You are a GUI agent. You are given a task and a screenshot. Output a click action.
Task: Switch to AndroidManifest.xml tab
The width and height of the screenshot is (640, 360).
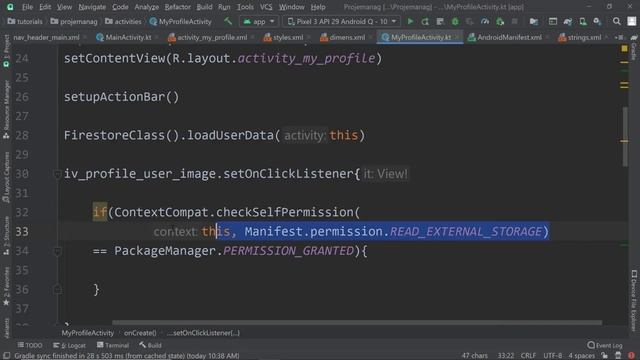tap(509, 38)
